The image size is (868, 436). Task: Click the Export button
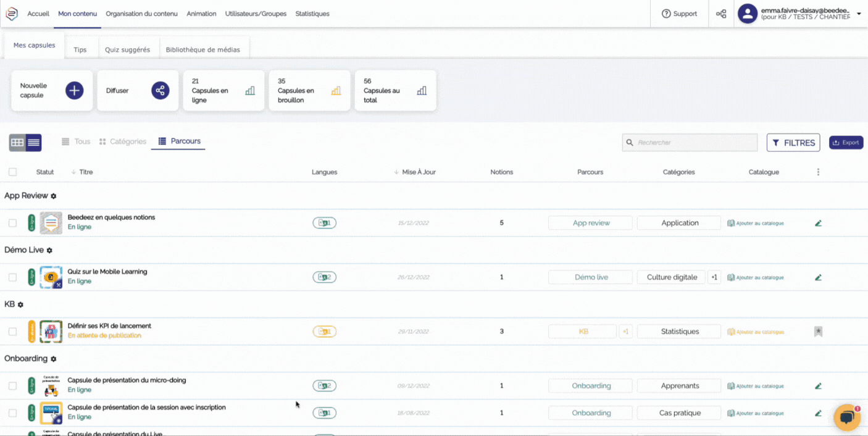tap(846, 143)
